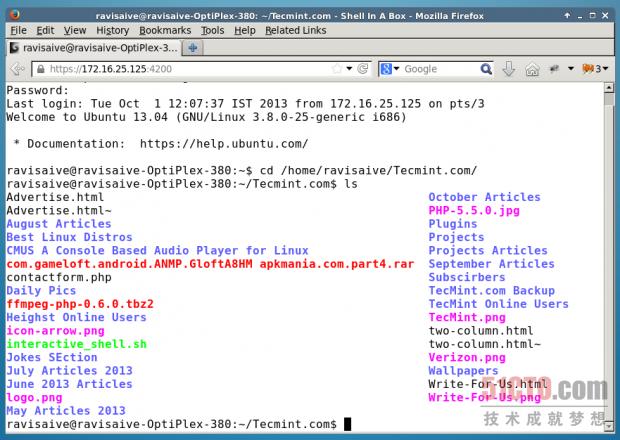The image size is (620, 440).
Task: Click the Daily Pics directory
Action: [41, 291]
